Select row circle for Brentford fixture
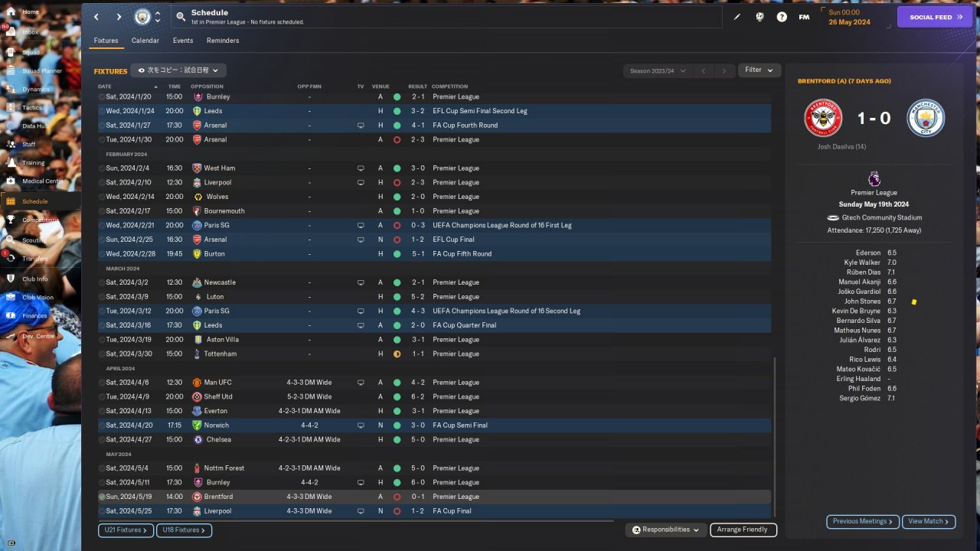The width and height of the screenshot is (980, 551). [102, 497]
